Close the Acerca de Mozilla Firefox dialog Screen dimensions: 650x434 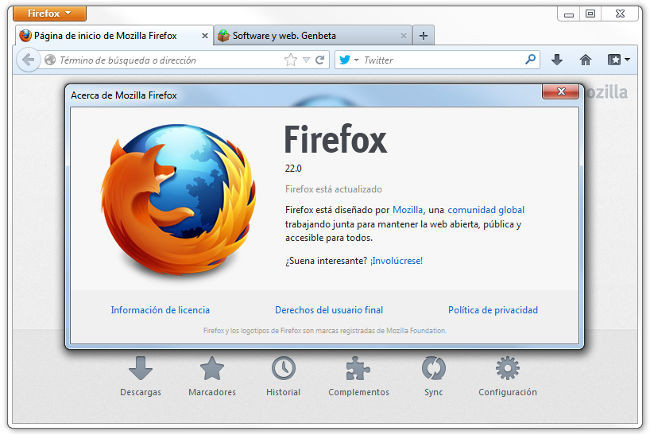pyautogui.click(x=560, y=92)
